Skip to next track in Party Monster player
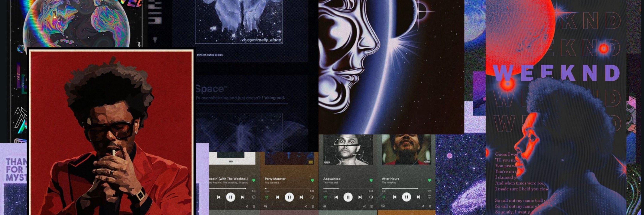 (x=301, y=197)
